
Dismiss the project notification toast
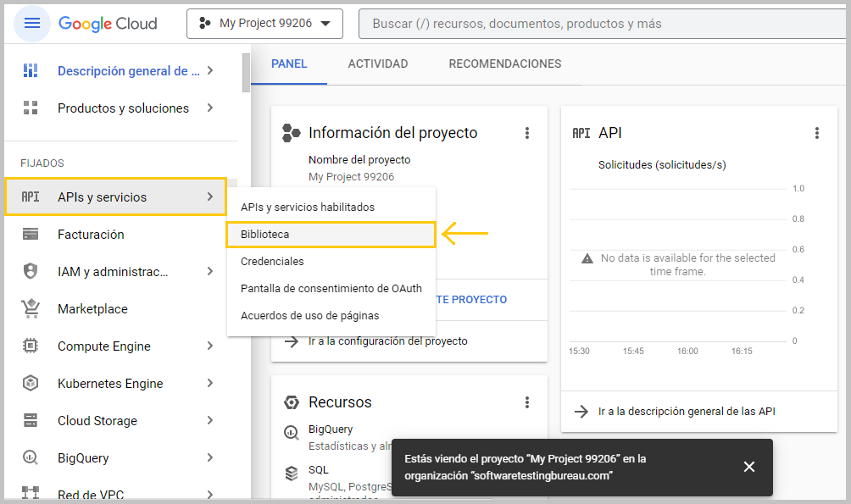749,467
